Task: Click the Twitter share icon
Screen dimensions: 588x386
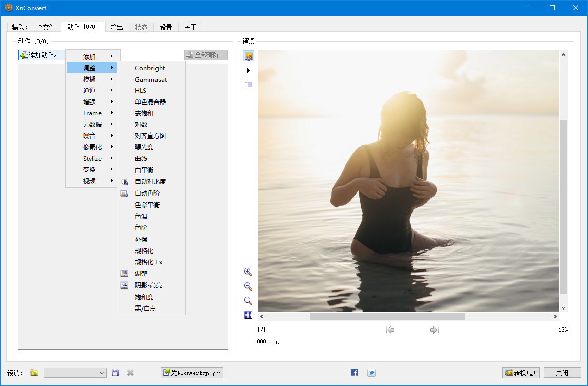Action: coord(371,373)
